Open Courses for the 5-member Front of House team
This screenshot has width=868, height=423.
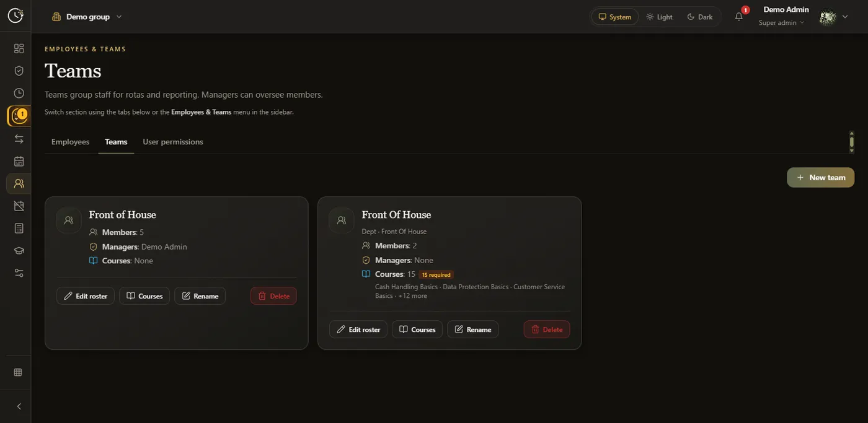click(x=144, y=296)
